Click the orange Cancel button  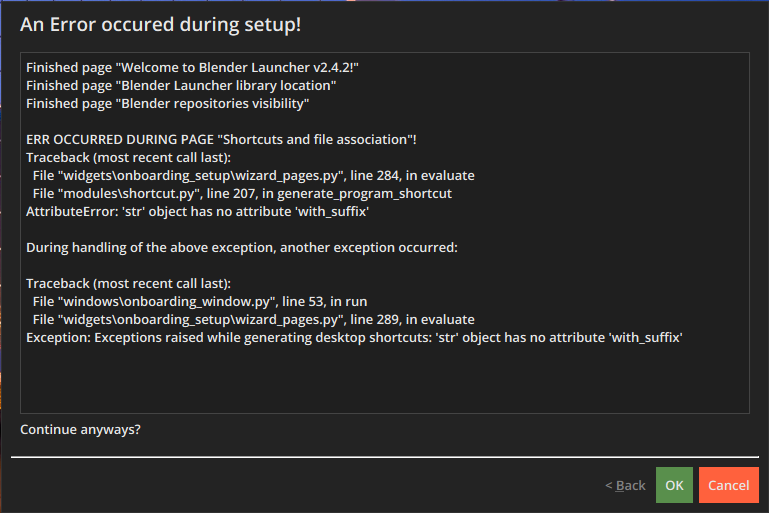pos(729,485)
